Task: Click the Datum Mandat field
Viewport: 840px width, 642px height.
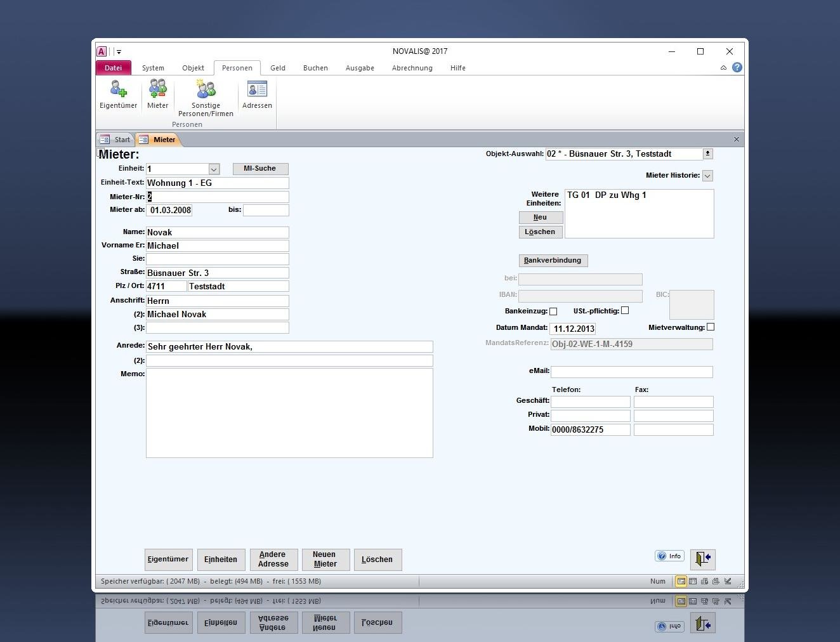Action: coord(572,329)
